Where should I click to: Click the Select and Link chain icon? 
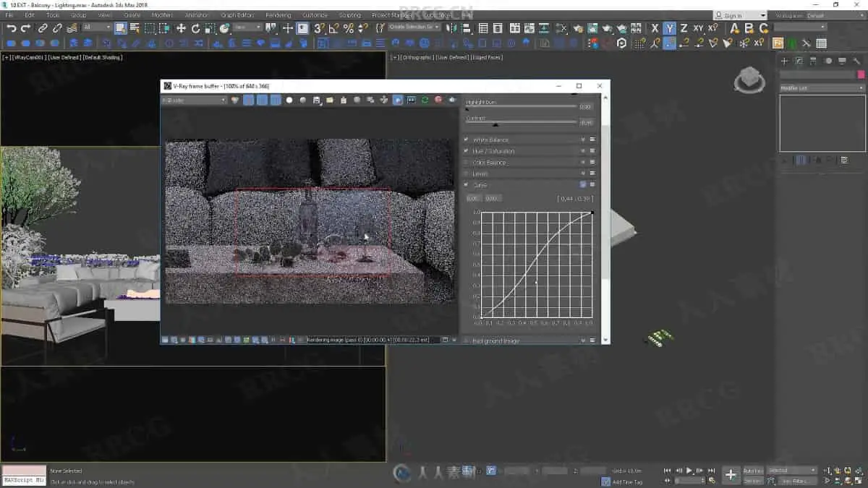[x=43, y=28]
